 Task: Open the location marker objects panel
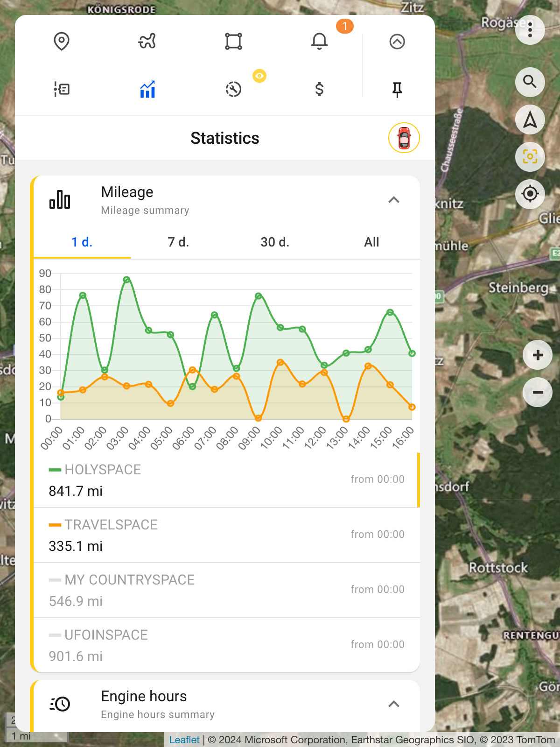[x=62, y=42]
